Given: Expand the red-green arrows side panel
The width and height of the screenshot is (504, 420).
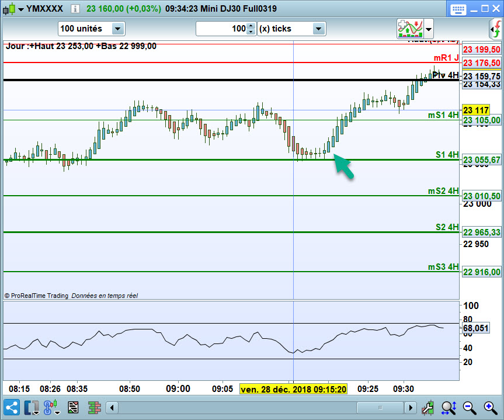Looking at the screenshot, I should coord(496,29).
